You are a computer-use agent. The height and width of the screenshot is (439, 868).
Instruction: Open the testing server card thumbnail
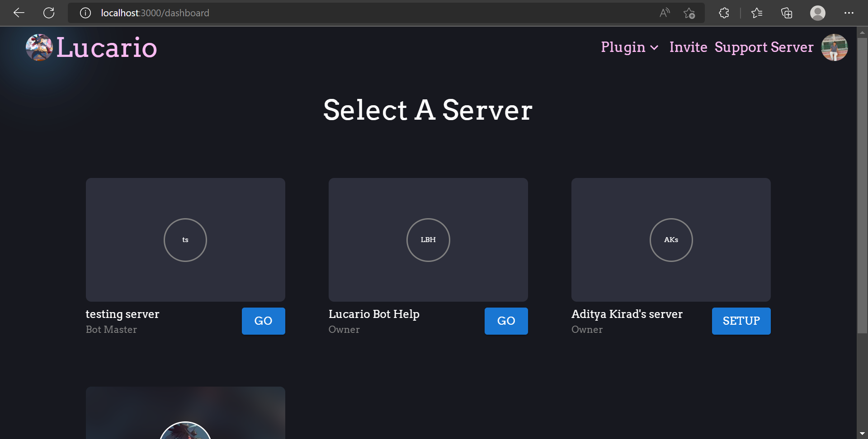(x=185, y=240)
